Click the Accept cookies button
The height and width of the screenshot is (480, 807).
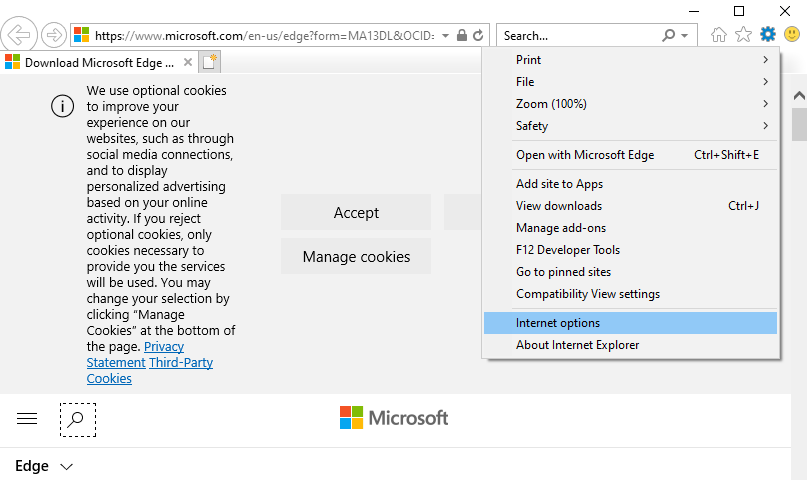coord(356,212)
